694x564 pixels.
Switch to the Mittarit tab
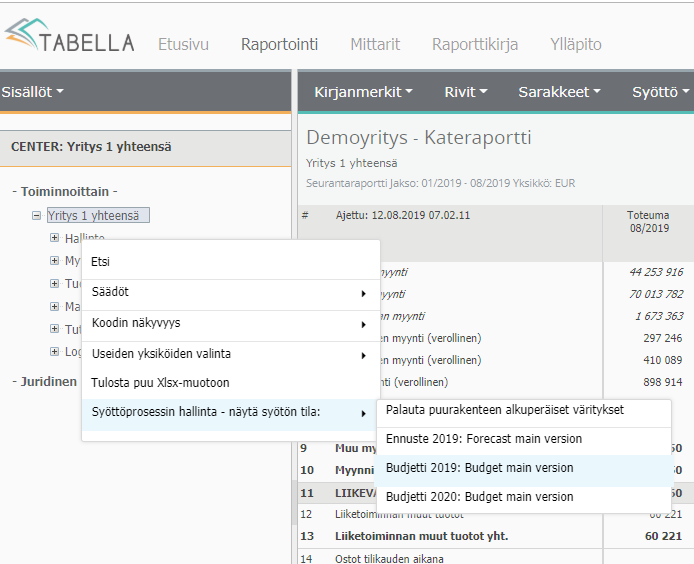pos(375,44)
